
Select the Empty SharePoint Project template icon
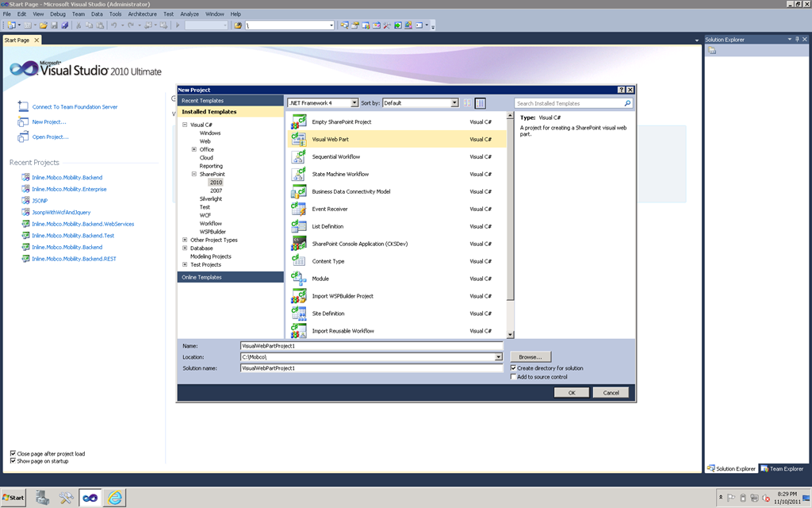point(298,121)
